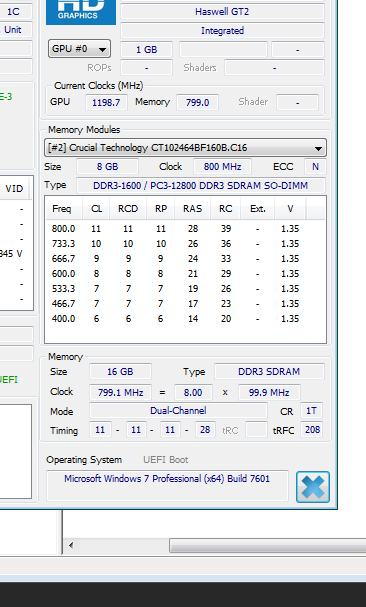The image size is (366, 607).
Task: Click the empty tRC field
Action: coord(256,430)
